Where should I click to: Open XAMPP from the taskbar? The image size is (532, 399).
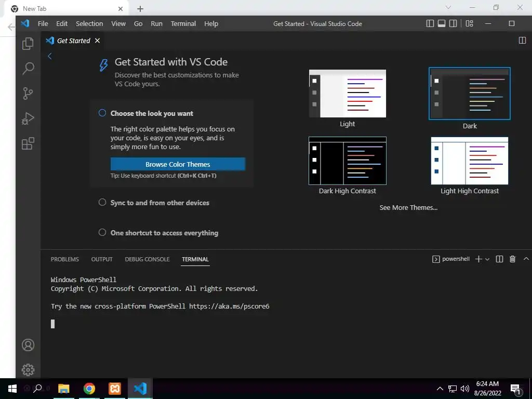(115, 389)
